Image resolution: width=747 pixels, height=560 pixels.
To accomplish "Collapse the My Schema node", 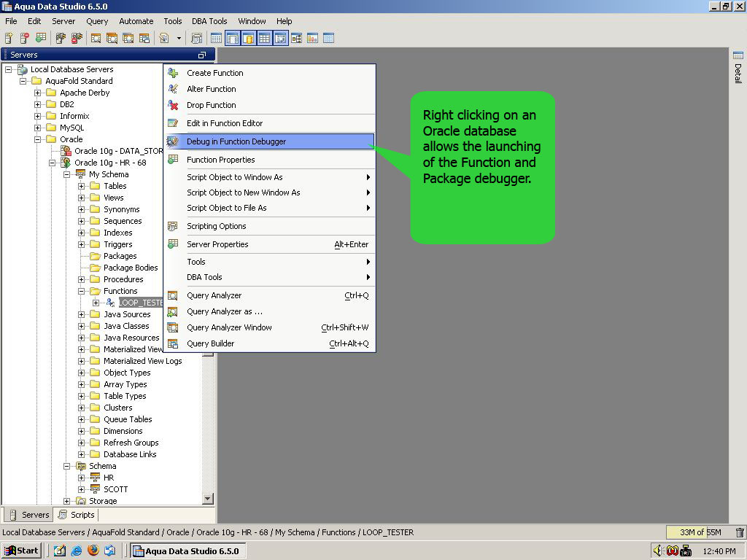I will pyautogui.click(x=66, y=174).
